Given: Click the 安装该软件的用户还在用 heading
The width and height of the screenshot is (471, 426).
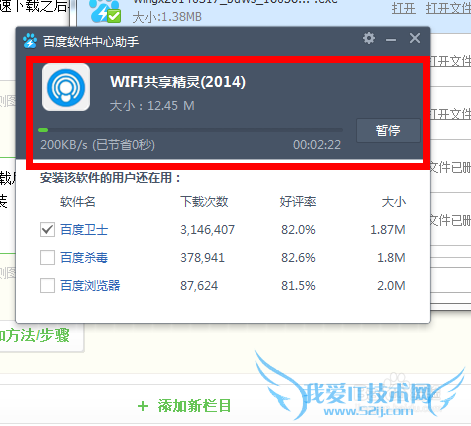Looking at the screenshot, I should point(110,178).
